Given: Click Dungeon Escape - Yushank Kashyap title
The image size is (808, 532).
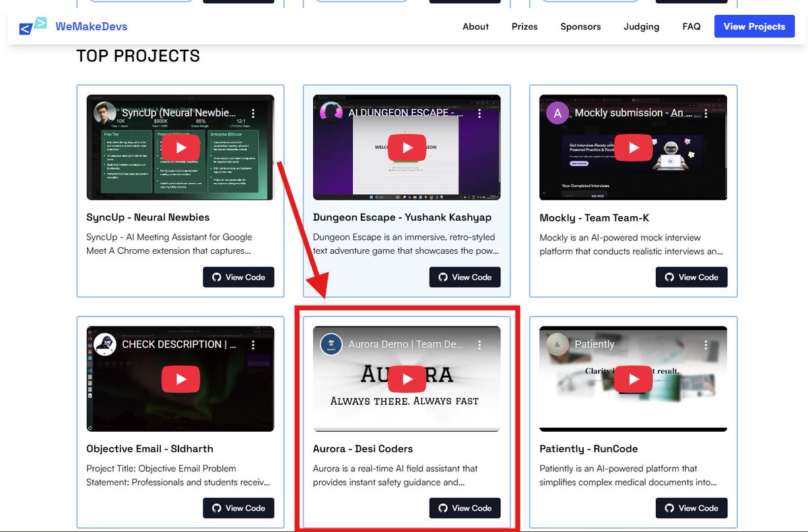Looking at the screenshot, I should point(402,218).
